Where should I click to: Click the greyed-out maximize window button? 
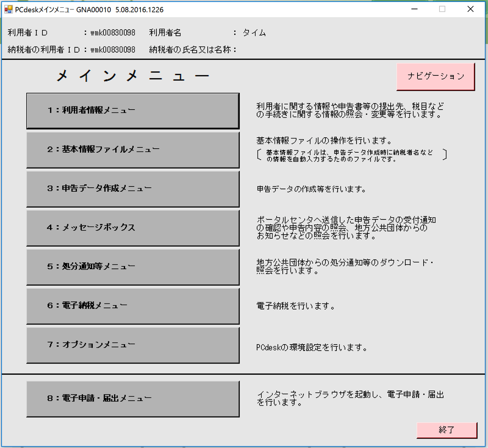point(442,9)
